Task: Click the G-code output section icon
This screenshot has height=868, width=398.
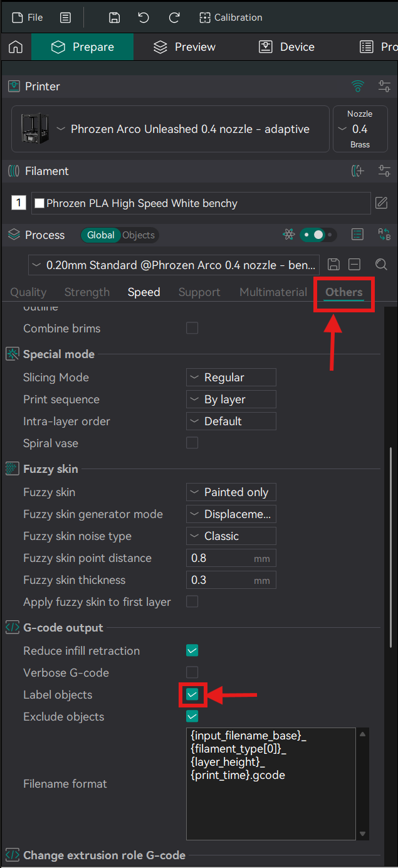Action: click(x=12, y=628)
